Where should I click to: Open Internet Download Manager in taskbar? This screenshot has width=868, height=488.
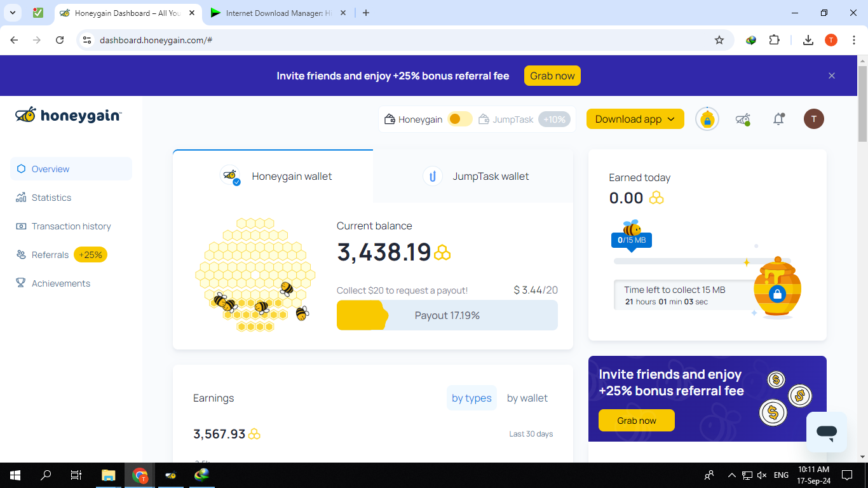click(x=201, y=475)
